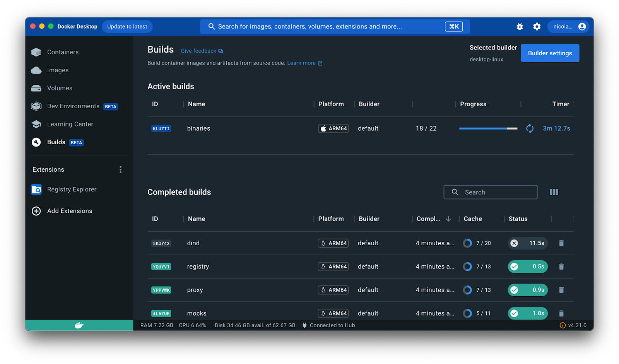619x364 pixels.
Task: Click the Completed builds search field
Action: [x=491, y=192]
